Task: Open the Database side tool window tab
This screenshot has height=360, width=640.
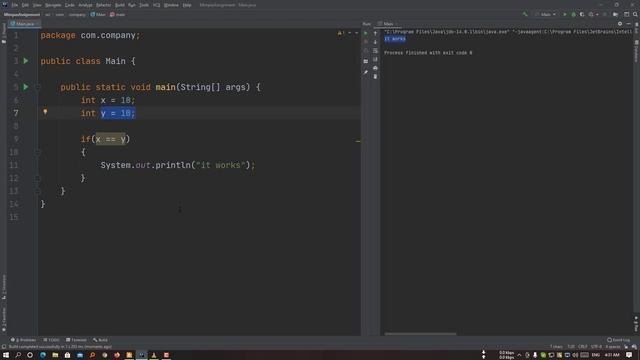Action: pos(636,51)
